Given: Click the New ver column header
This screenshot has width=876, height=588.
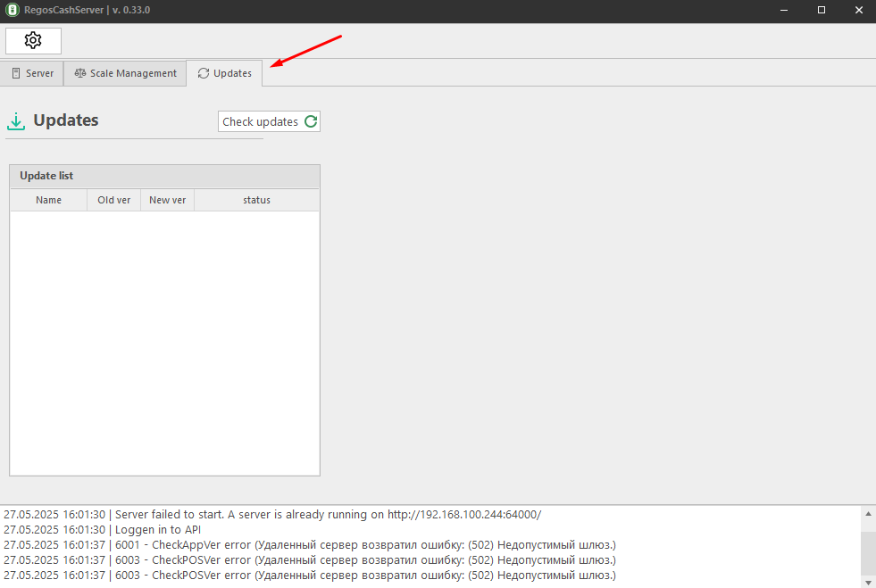Looking at the screenshot, I should tap(167, 200).
